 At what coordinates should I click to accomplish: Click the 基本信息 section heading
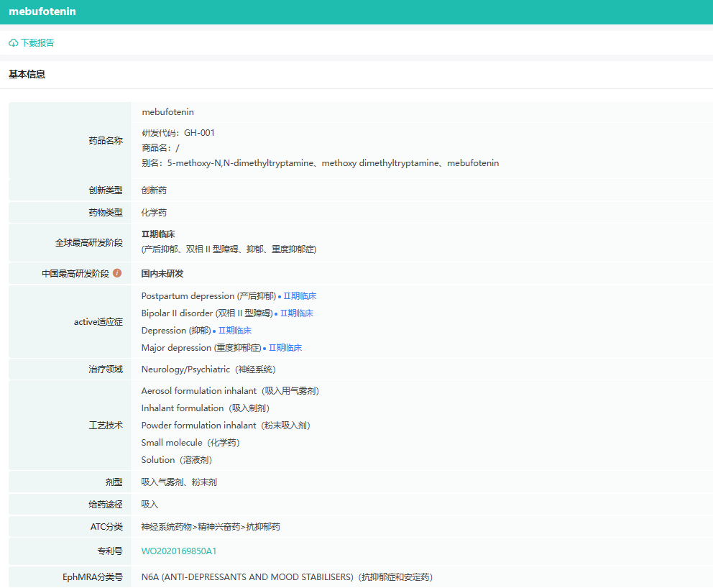27,74
